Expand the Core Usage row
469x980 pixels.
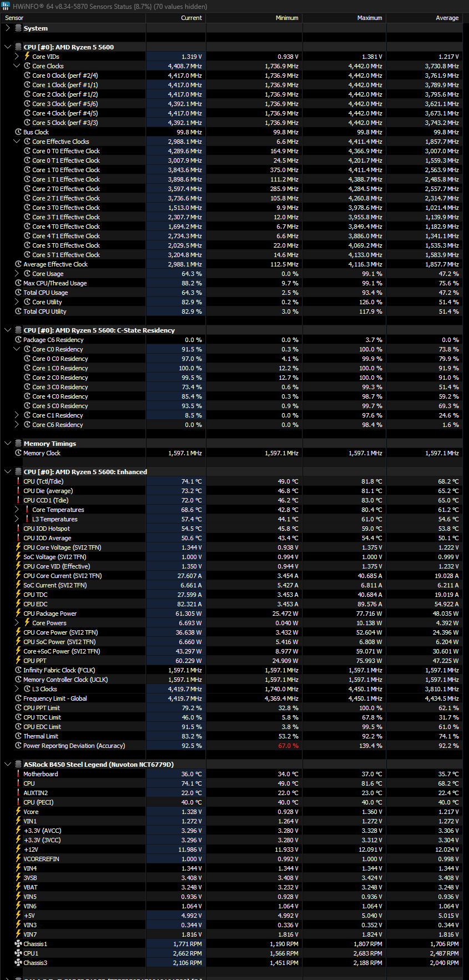coord(17,273)
